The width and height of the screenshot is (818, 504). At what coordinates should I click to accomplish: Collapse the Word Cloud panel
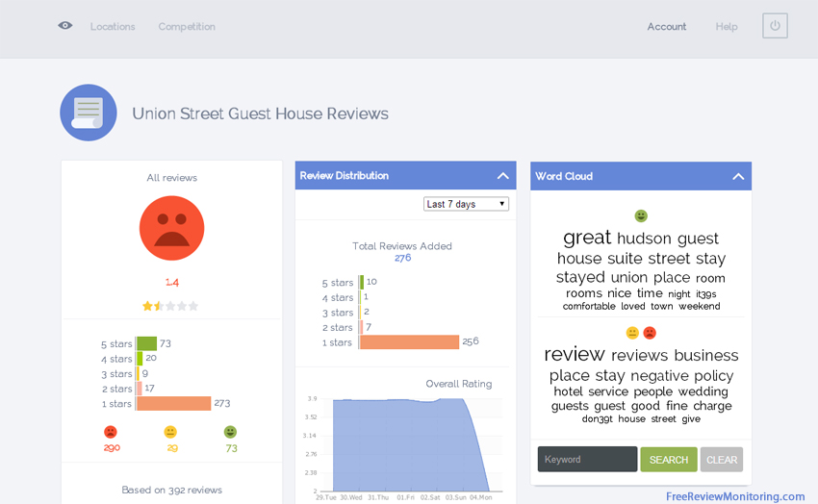click(x=738, y=176)
